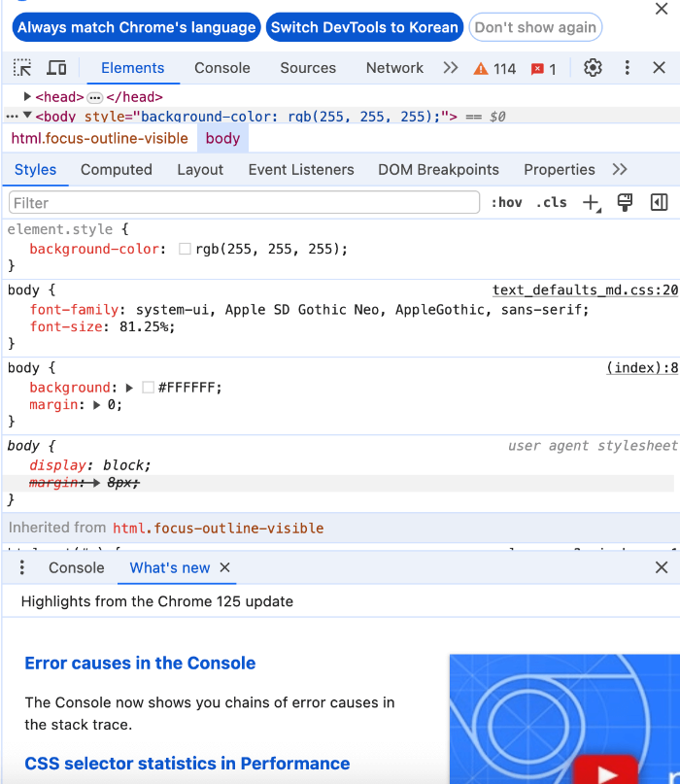
Task: Open CSS selector statistics in Performance link
Action: [x=187, y=764]
